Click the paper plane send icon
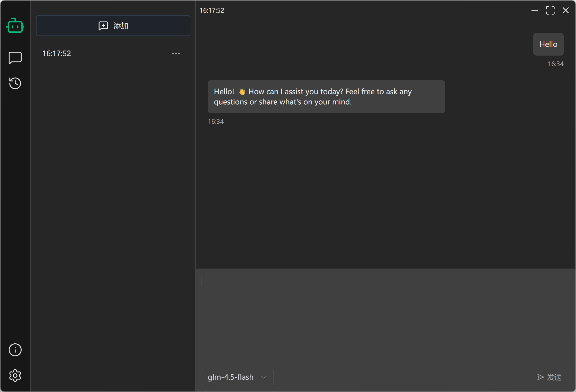Image resolution: width=576 pixels, height=392 pixels. coord(541,377)
